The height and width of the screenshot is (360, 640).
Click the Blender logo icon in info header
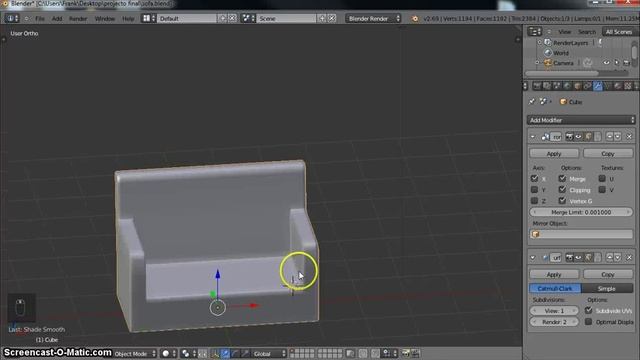(415, 19)
